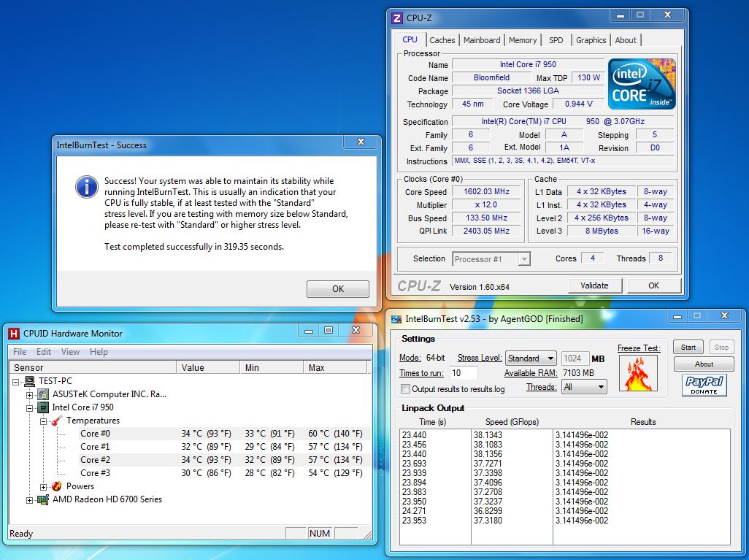Click the Max column header
749x560 pixels.
[x=334, y=367]
